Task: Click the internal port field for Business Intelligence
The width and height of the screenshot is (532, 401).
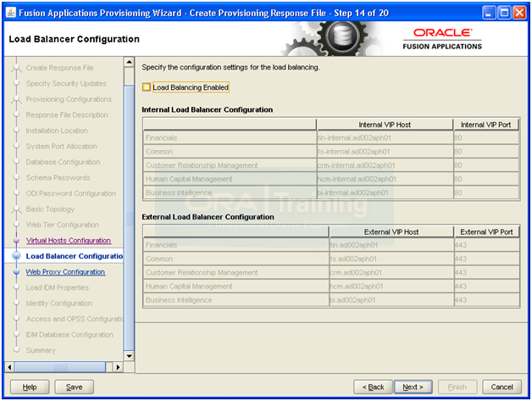Action: tap(486, 192)
